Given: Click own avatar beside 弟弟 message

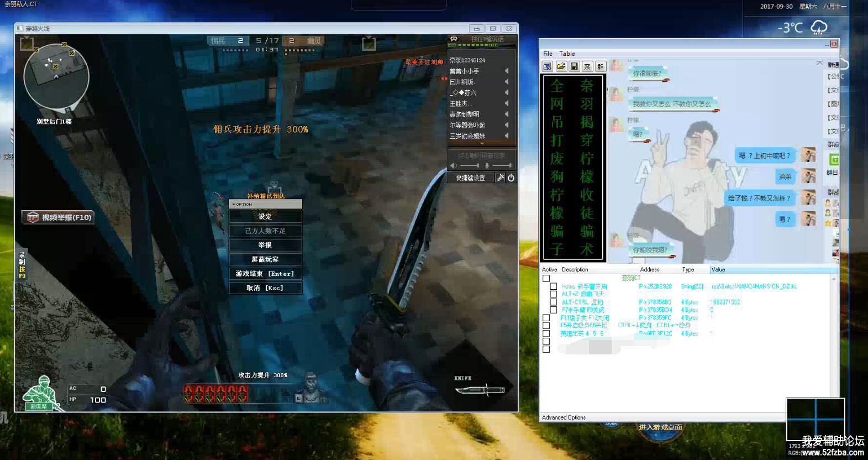Looking at the screenshot, I should click(808, 176).
